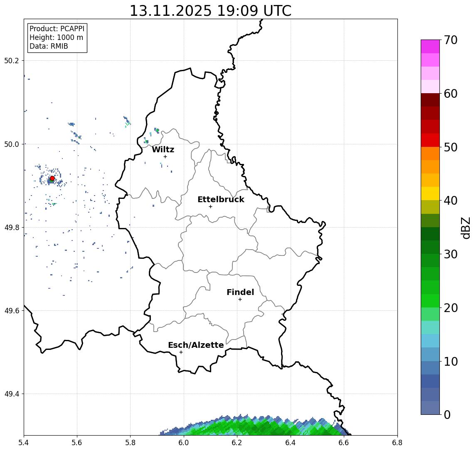Viewport: 476px width, 451px height.
Task: Click the red radar location dot
Action: pos(52,178)
